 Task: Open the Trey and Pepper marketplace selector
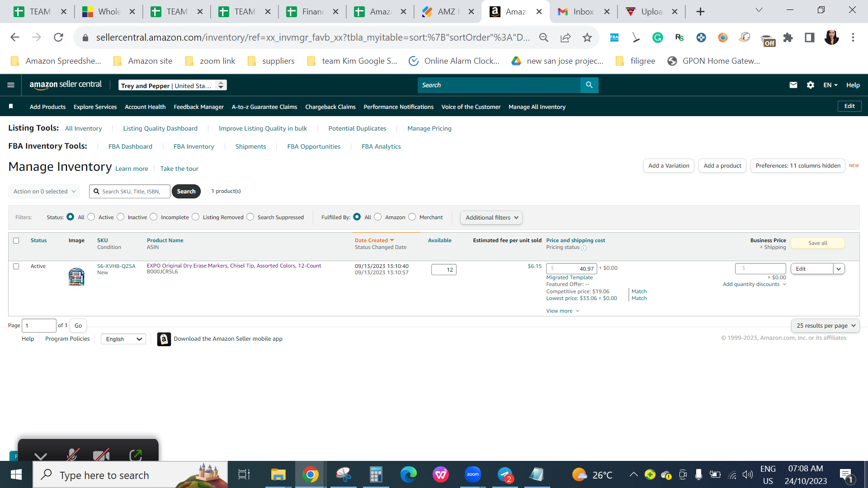(173, 85)
